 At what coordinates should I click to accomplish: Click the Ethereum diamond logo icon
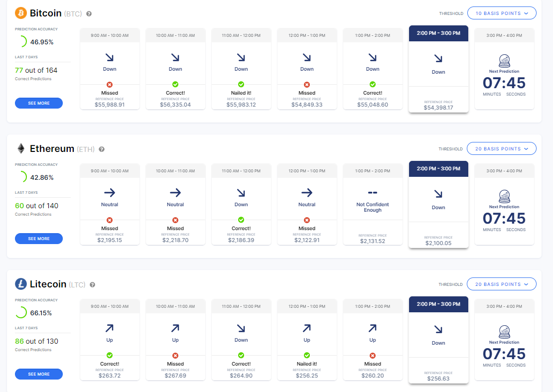tap(21, 148)
